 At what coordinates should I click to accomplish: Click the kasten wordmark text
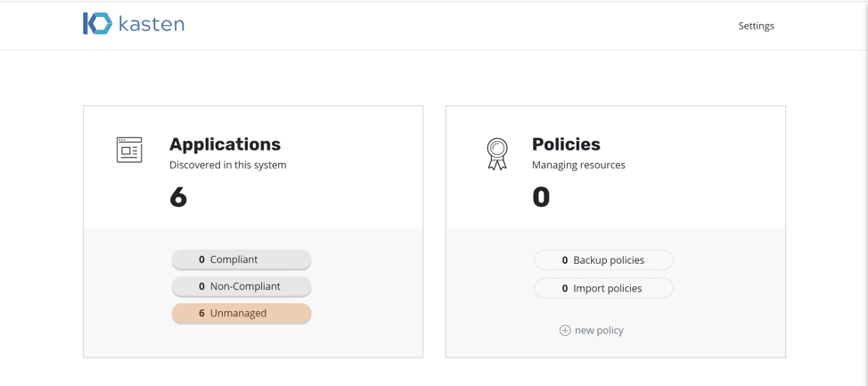pos(151,24)
